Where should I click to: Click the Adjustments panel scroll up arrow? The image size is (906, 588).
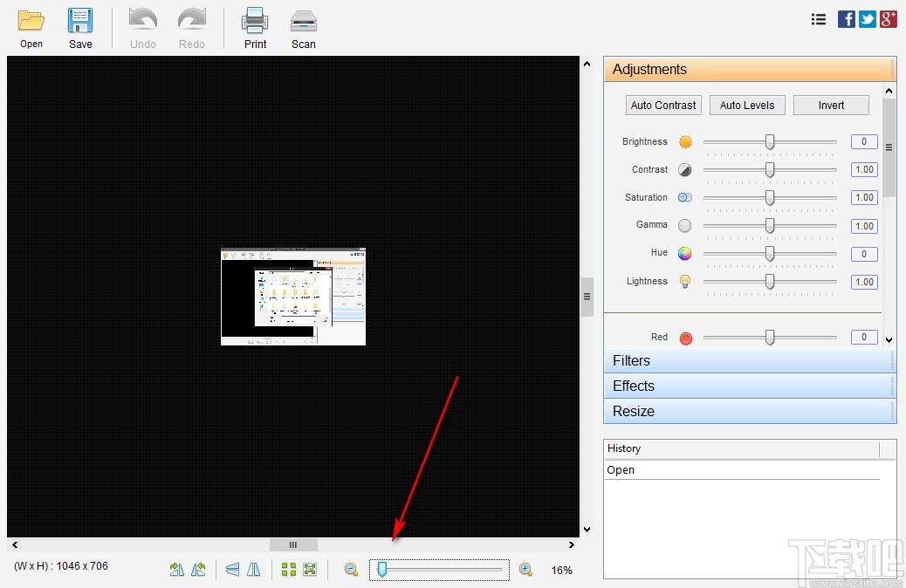(x=889, y=91)
